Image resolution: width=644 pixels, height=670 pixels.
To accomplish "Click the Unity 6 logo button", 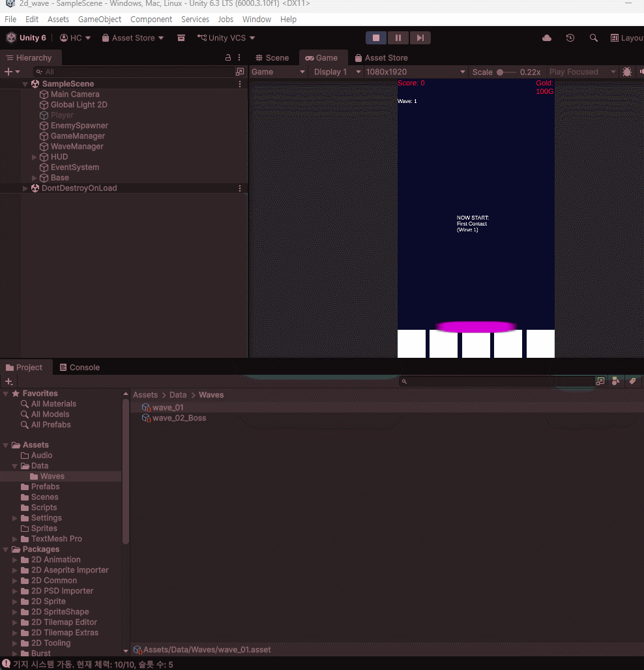I will (x=27, y=38).
